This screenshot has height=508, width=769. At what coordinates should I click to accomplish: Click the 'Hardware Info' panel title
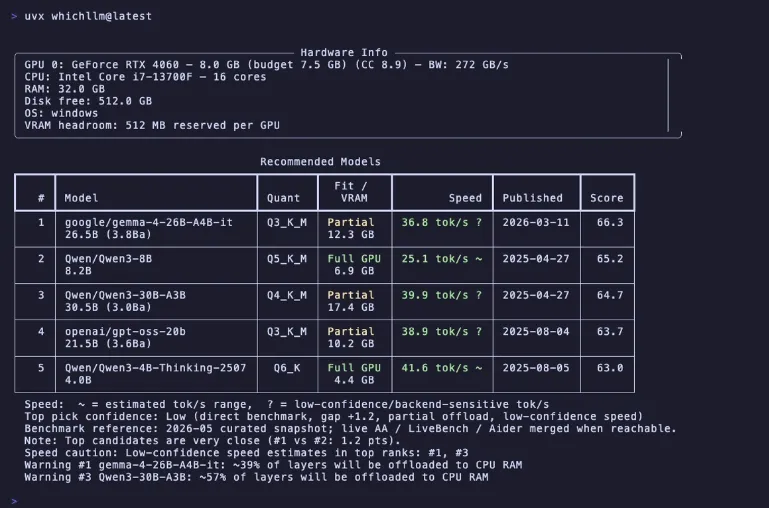pyautogui.click(x=344, y=52)
